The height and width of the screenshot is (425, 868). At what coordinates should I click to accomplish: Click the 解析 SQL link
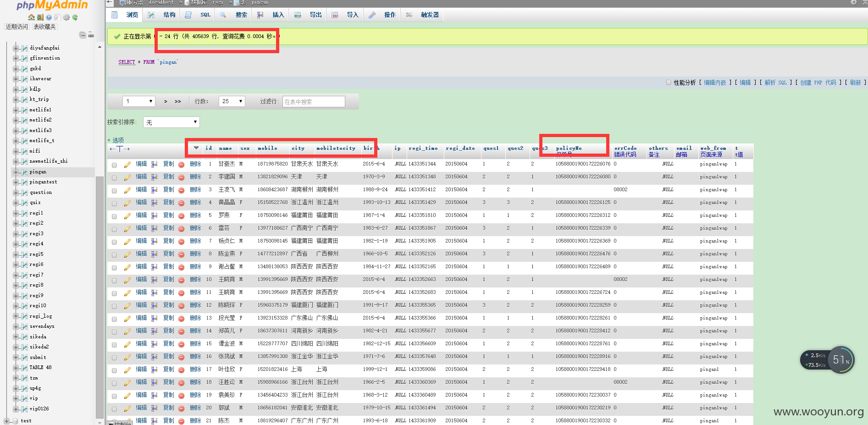[775, 83]
